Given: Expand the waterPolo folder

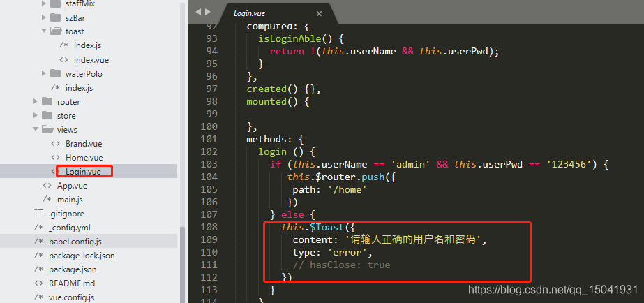Looking at the screenshot, I should (44, 73).
